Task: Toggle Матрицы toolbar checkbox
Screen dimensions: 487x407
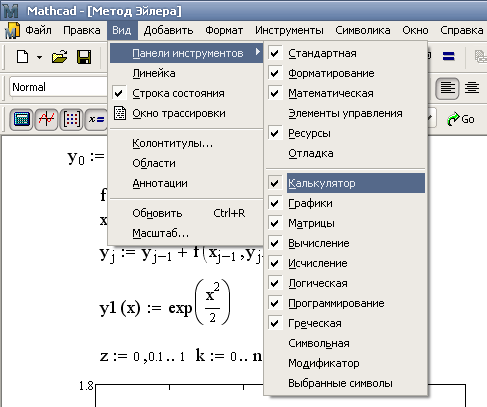Action: click(x=346, y=223)
